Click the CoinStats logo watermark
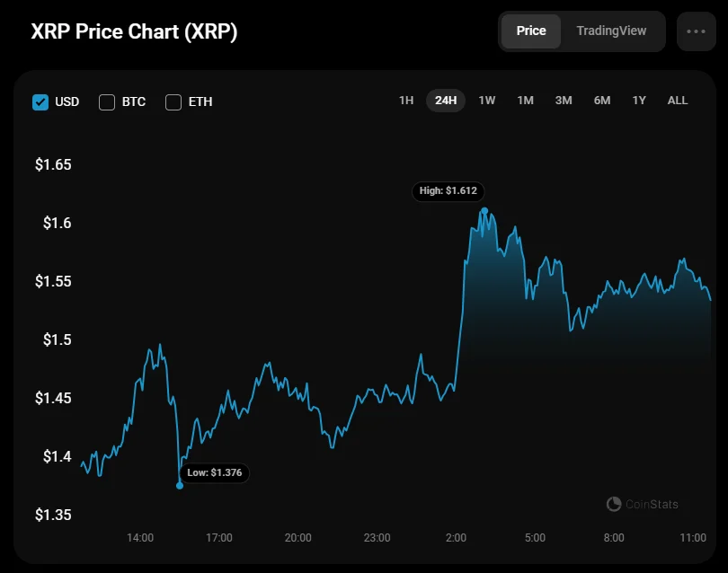Image resolution: width=728 pixels, height=573 pixels. pos(643,505)
